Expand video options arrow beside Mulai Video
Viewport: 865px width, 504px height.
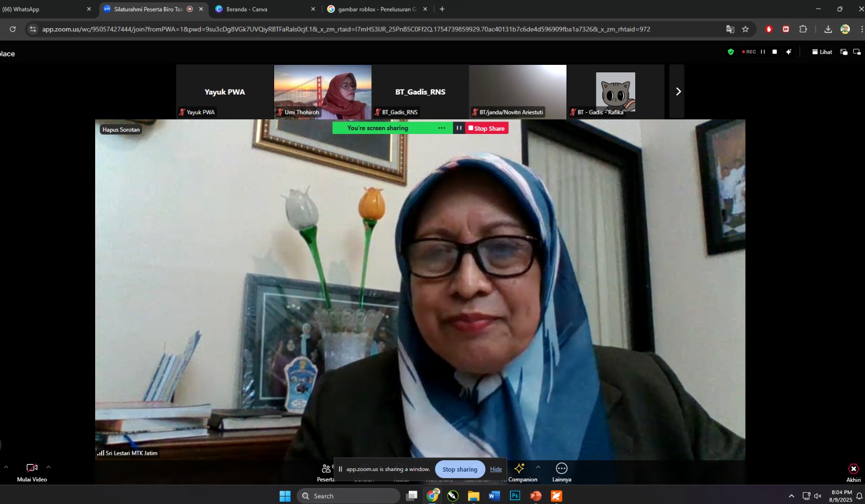point(49,467)
